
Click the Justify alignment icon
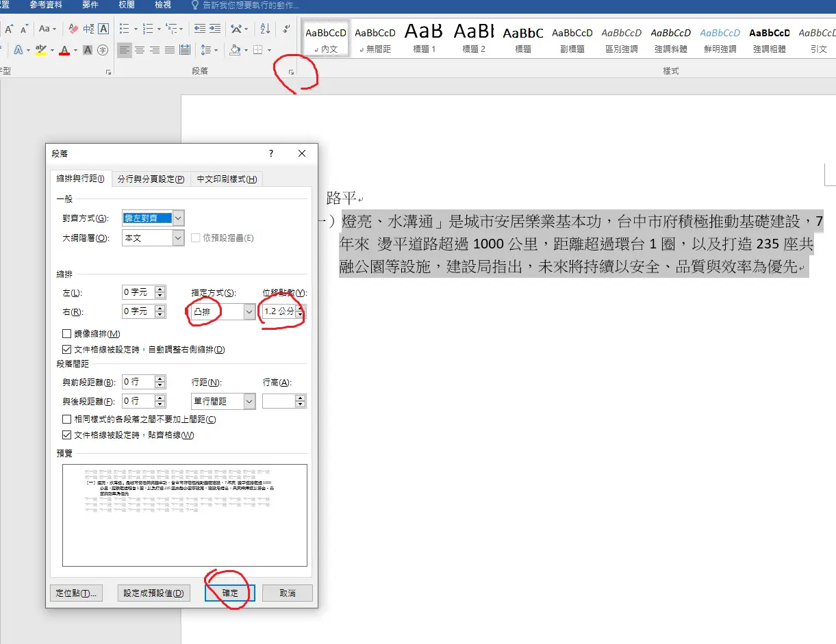click(x=170, y=50)
